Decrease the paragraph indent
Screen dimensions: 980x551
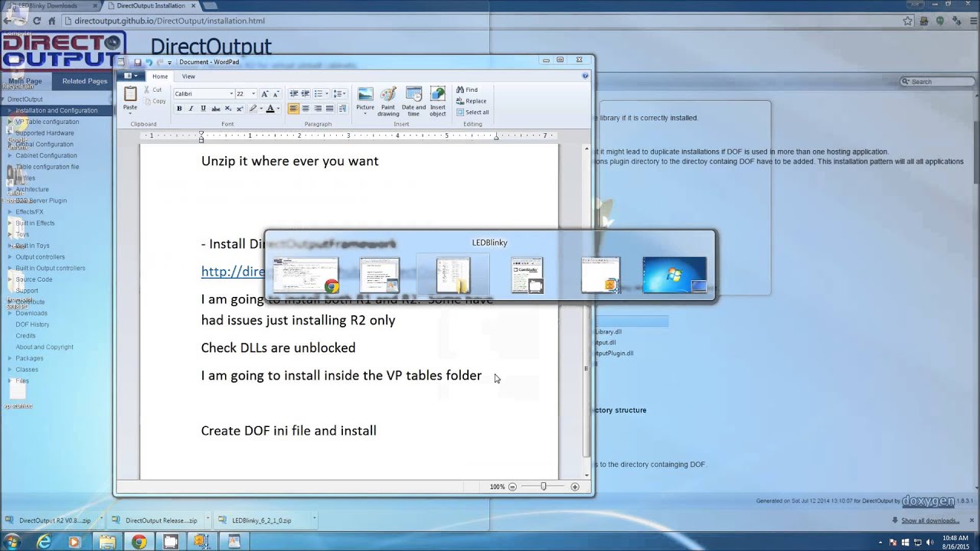coord(294,93)
